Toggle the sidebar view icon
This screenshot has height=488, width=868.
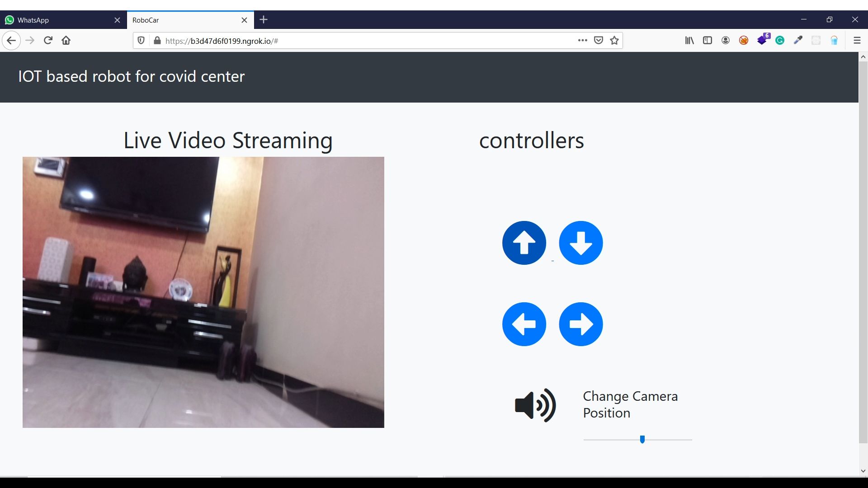(708, 41)
